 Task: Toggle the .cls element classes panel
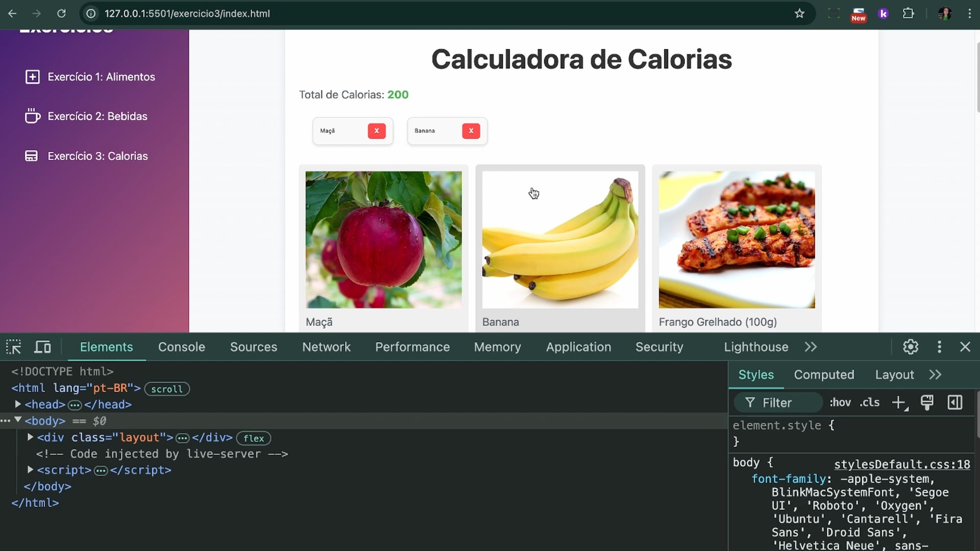(869, 403)
